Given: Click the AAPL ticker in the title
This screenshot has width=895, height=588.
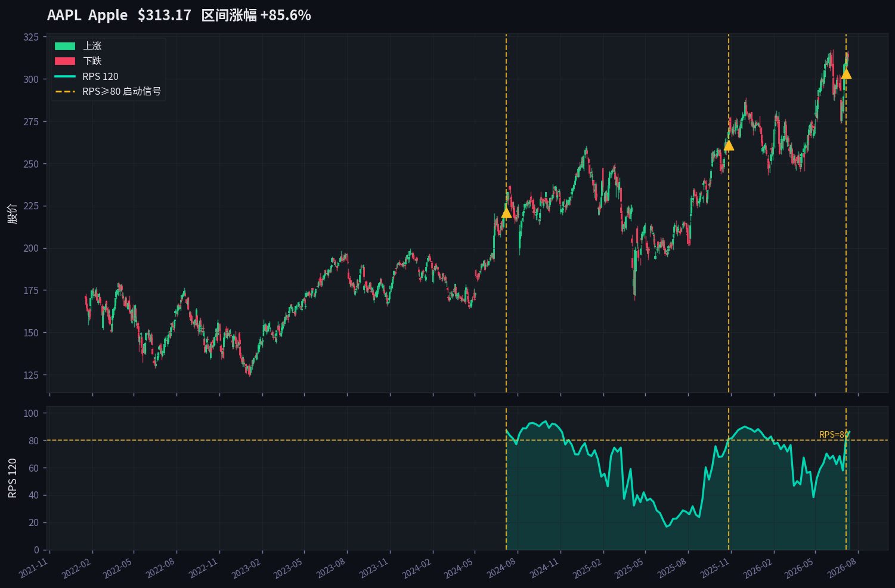Looking at the screenshot, I should click(x=64, y=15).
